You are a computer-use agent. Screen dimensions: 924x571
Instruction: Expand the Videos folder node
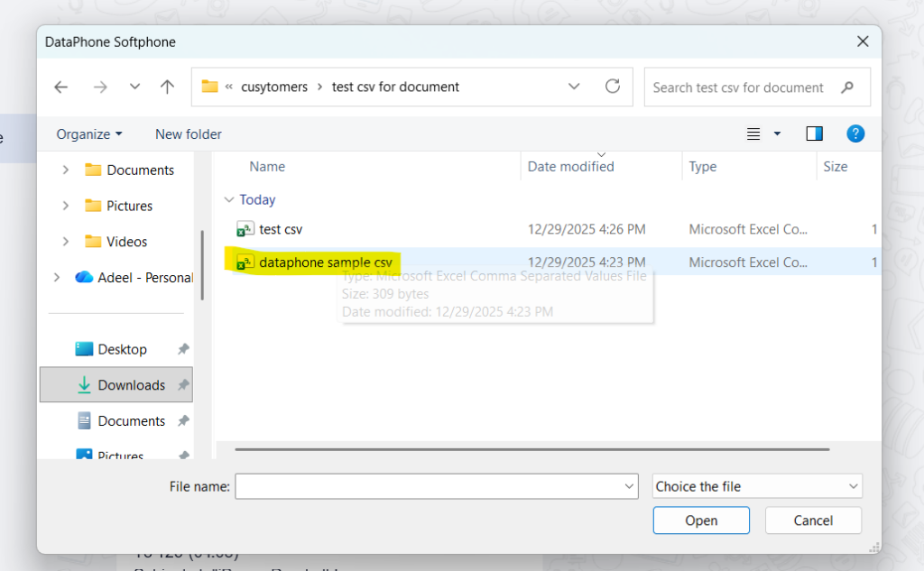(65, 242)
